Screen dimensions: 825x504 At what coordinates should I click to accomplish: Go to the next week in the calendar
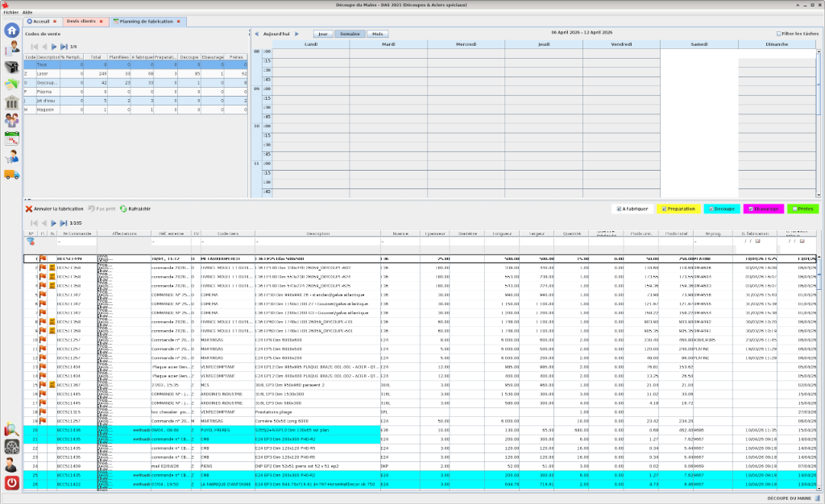[296, 34]
